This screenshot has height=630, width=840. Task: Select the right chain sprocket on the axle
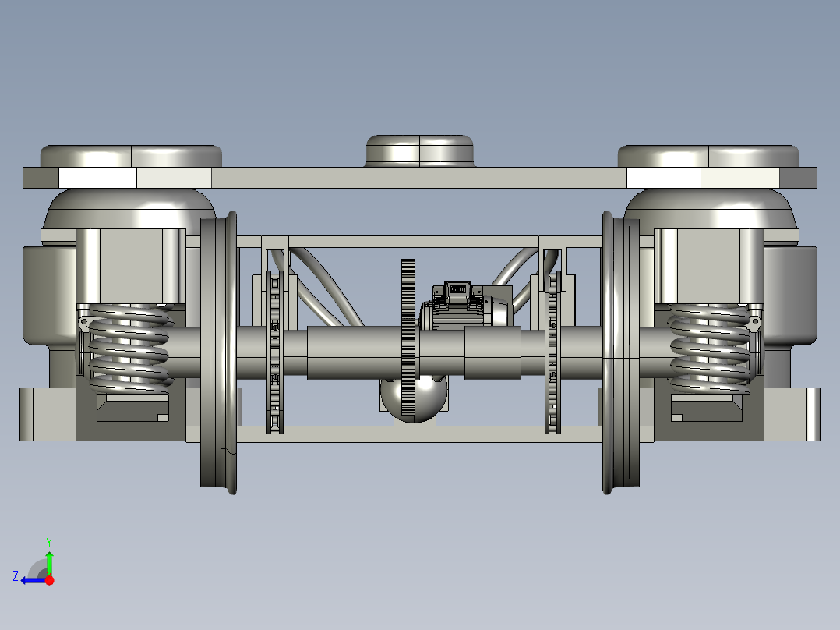point(553,352)
